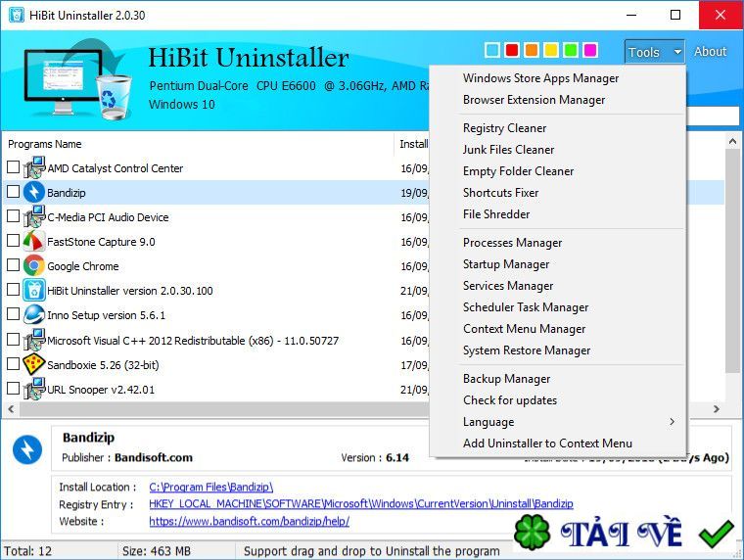
Task: Click the HiBit Uninstaller version row icon
Action: pyautogui.click(x=34, y=291)
